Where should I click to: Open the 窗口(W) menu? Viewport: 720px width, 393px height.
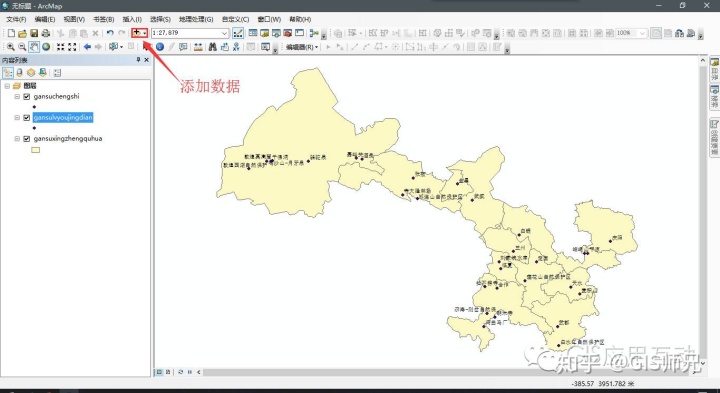[x=269, y=19]
